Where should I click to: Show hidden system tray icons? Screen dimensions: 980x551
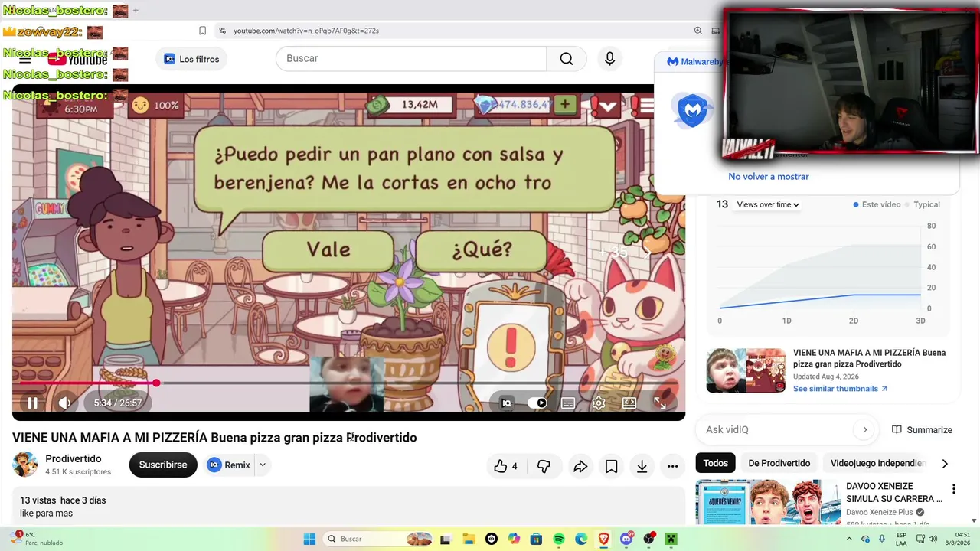coord(848,539)
